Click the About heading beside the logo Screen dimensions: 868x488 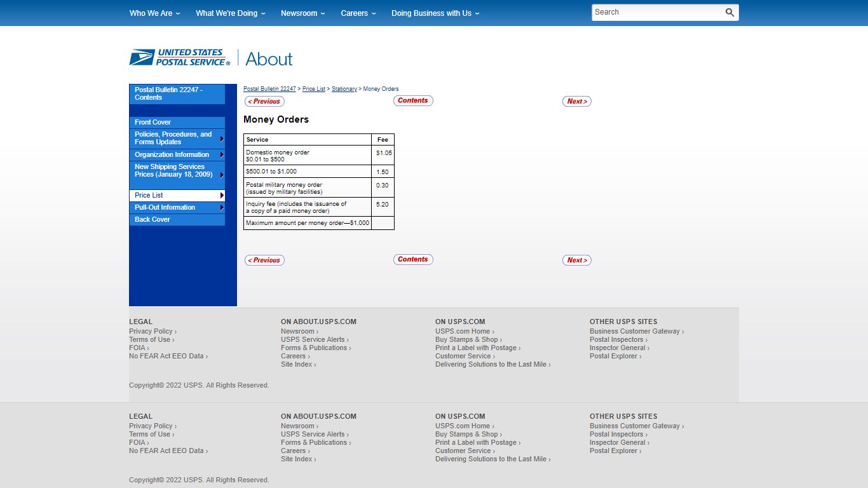269,59
